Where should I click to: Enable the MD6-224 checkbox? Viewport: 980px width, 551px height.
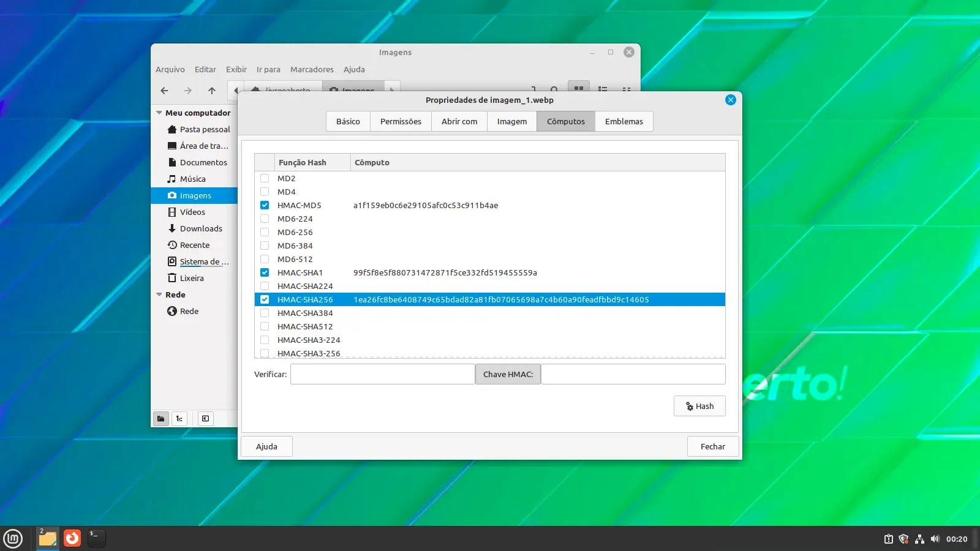coord(265,219)
